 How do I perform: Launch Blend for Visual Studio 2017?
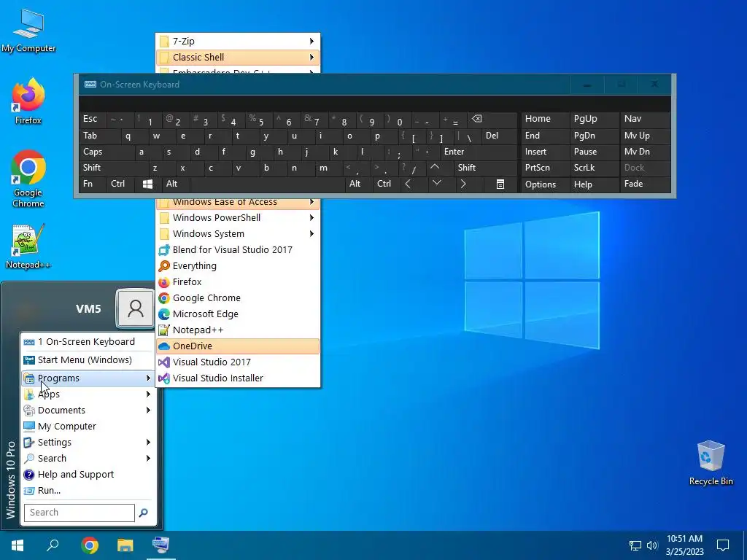(238, 250)
